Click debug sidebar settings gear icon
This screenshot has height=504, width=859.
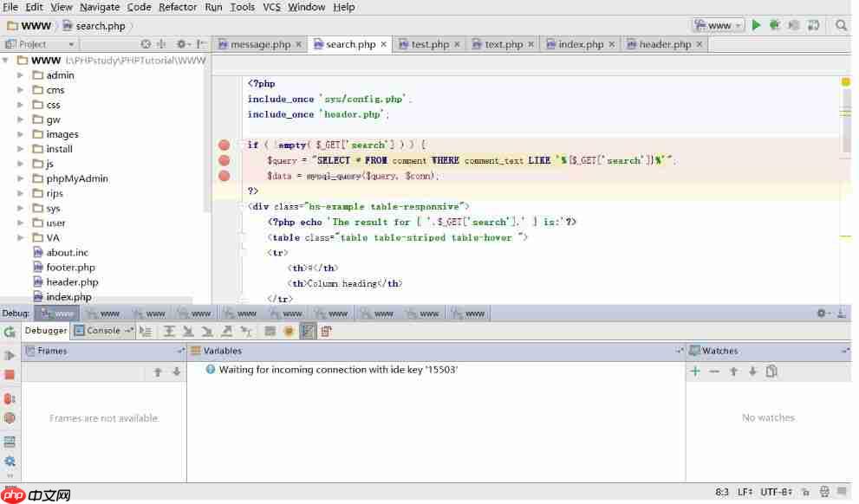click(10, 462)
